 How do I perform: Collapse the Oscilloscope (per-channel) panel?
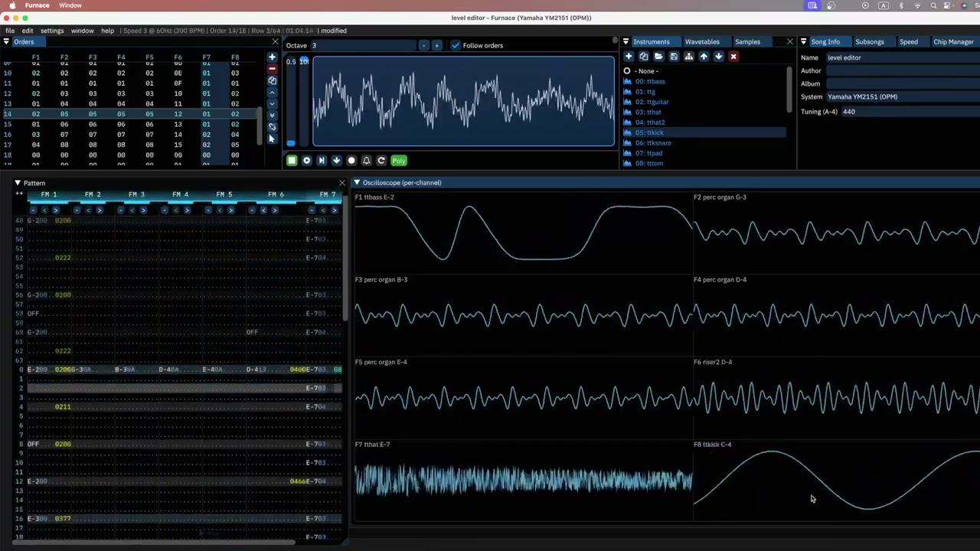pos(357,183)
